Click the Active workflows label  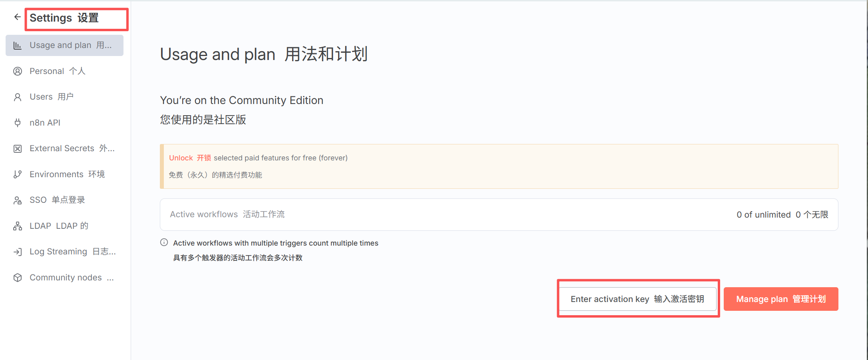coord(227,214)
